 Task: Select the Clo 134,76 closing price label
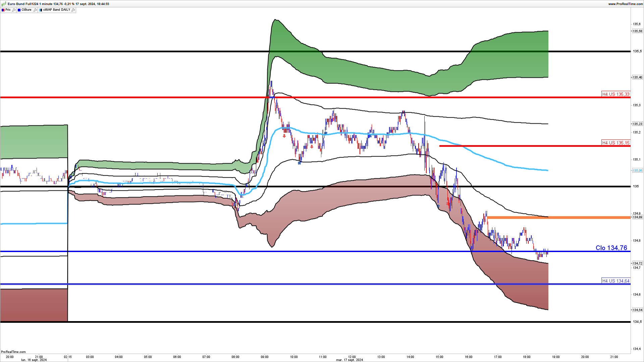[611, 248]
